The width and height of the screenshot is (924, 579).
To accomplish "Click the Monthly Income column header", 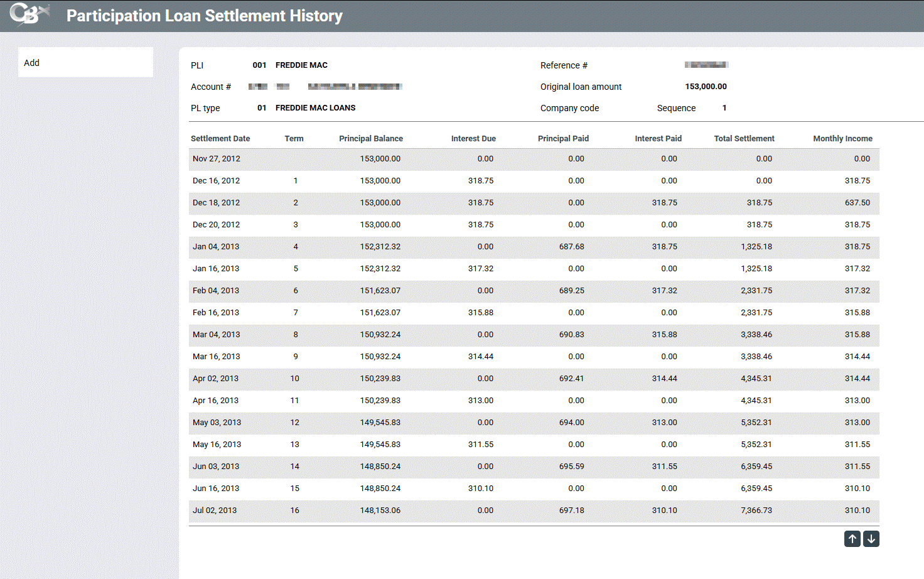I will click(x=842, y=139).
